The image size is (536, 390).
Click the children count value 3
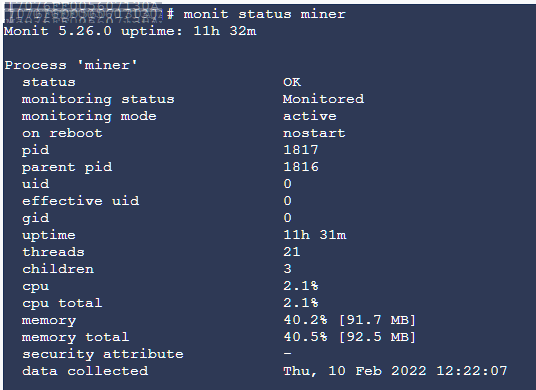(x=287, y=269)
